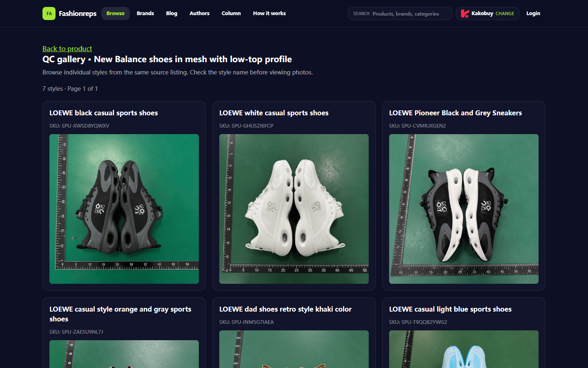View the white casual sports shoes photo
This screenshot has height=368, width=588.
click(294, 209)
